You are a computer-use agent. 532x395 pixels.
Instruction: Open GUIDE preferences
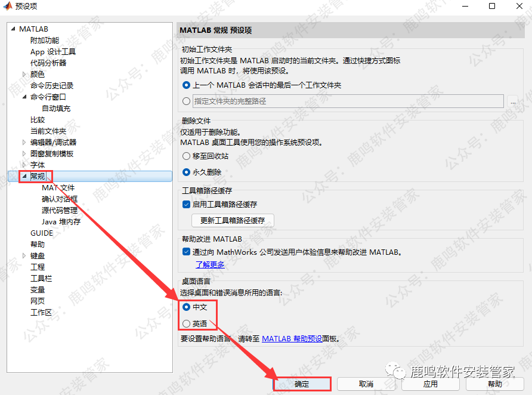pyautogui.click(x=42, y=233)
